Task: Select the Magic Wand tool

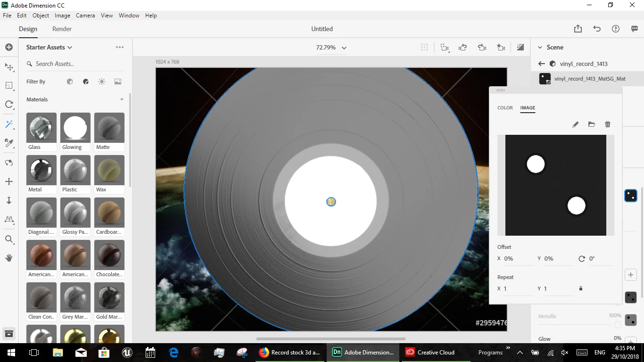Action: click(x=8, y=124)
